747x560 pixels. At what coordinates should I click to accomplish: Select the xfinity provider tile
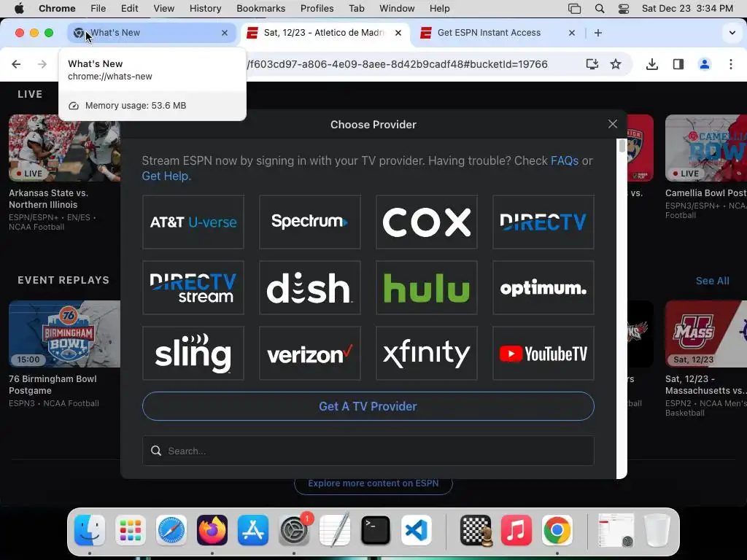426,354
